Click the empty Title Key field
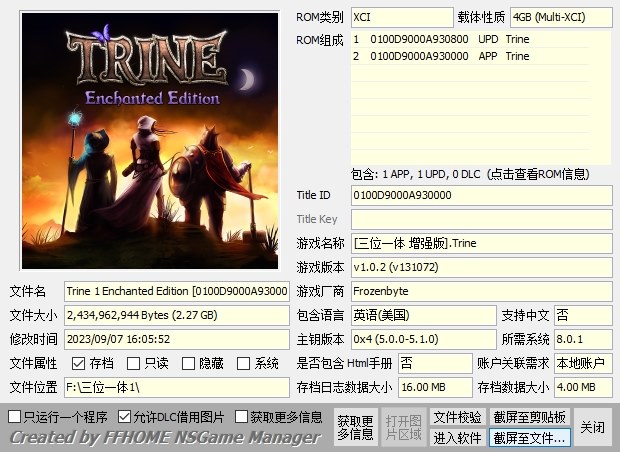 coord(482,219)
